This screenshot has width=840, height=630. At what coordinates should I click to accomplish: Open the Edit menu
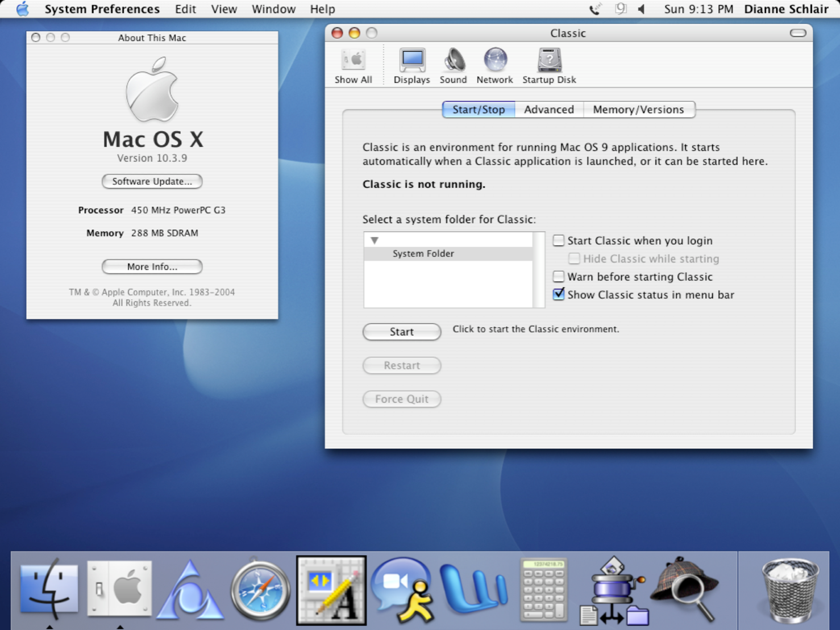pyautogui.click(x=185, y=9)
